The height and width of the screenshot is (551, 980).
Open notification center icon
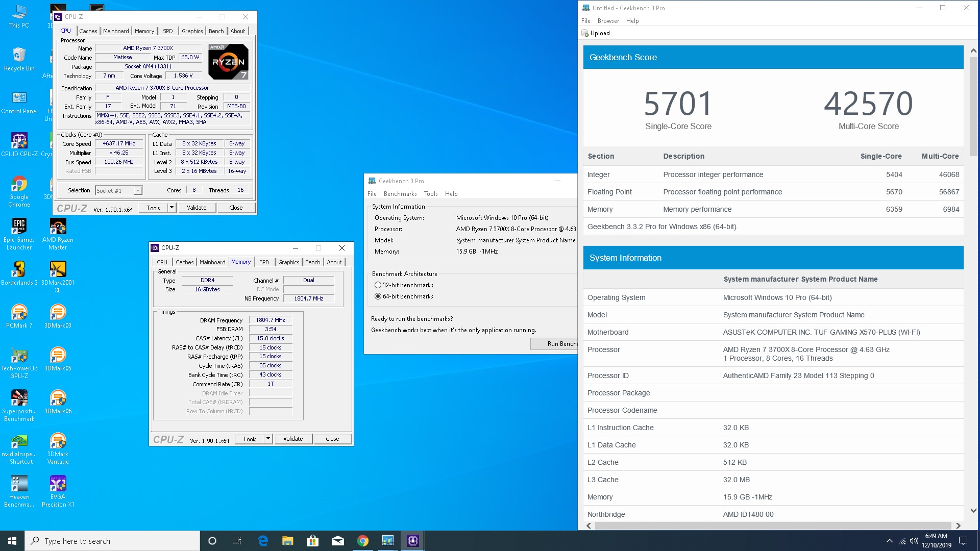click(x=963, y=541)
